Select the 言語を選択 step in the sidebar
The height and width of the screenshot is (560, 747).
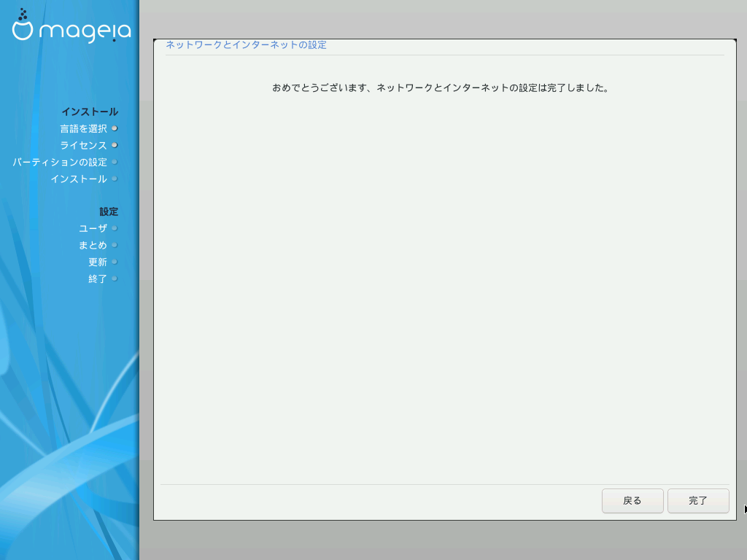click(83, 128)
